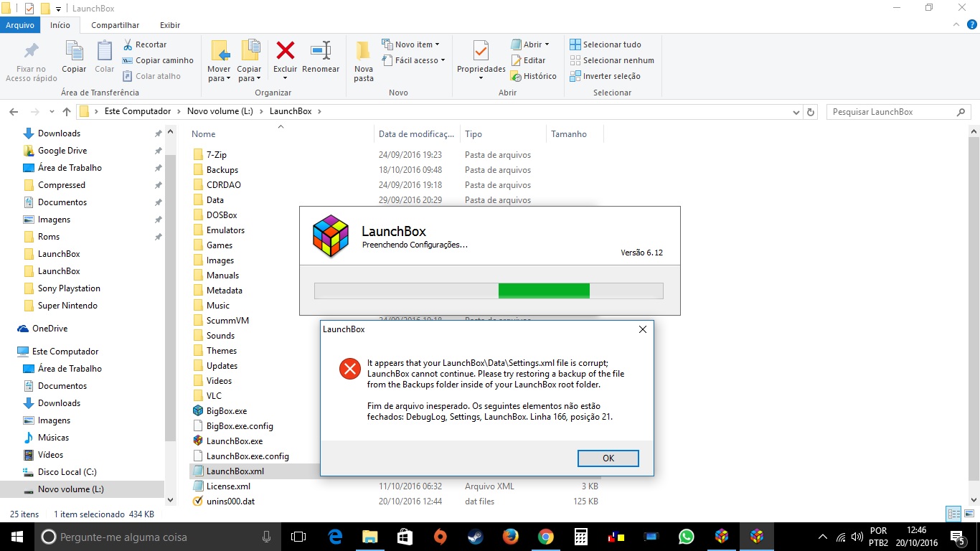Open Chrome from taskbar

click(x=546, y=537)
